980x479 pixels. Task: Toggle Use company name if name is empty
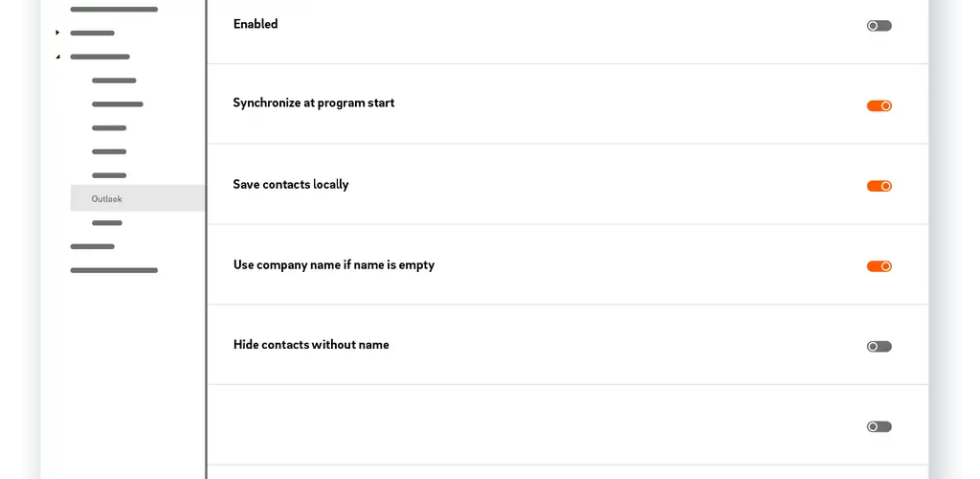click(879, 266)
